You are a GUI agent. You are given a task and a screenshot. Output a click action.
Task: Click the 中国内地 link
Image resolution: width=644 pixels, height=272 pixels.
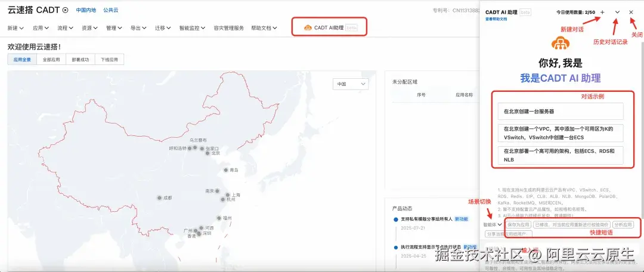pos(86,10)
